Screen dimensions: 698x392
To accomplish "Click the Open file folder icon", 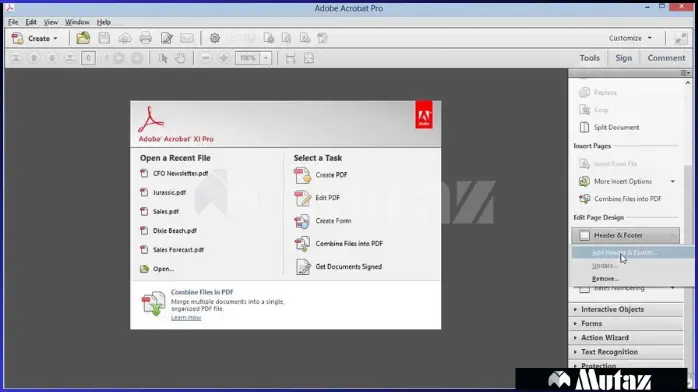I will pyautogui.click(x=83, y=38).
